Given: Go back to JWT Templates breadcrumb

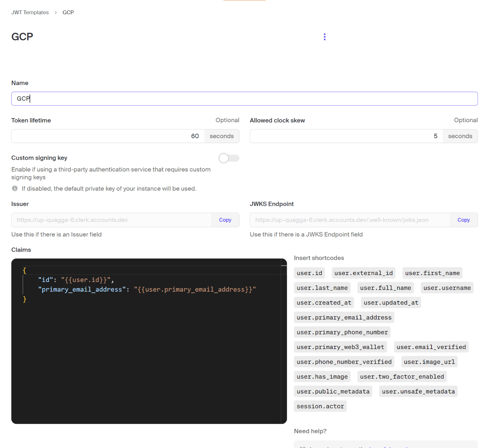Looking at the screenshot, I should click(x=30, y=13).
